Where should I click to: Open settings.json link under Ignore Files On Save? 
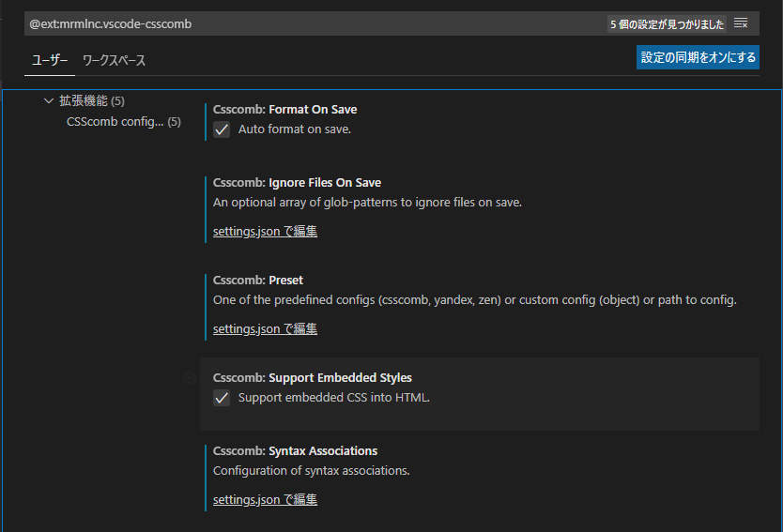[x=265, y=232]
